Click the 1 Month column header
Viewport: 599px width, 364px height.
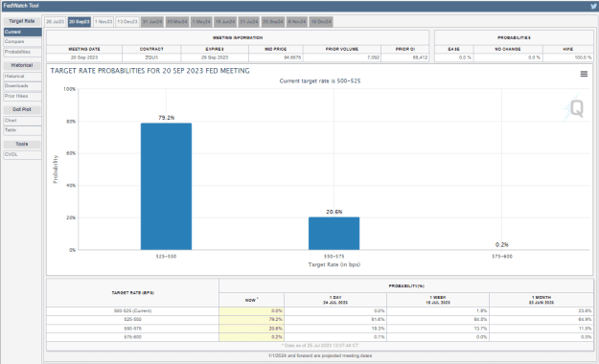pos(541,300)
